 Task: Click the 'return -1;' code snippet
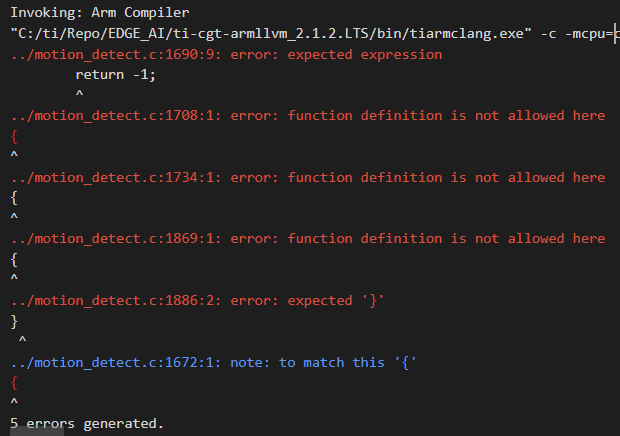[x=116, y=75]
